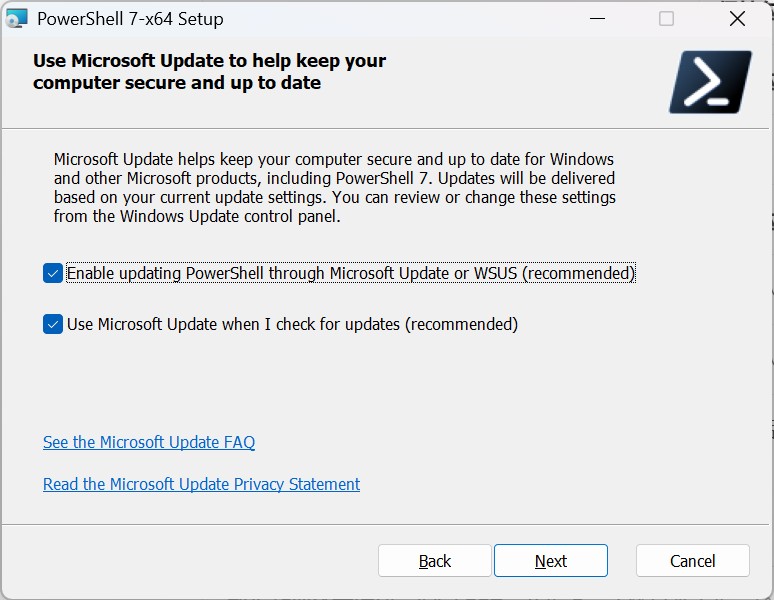Open the Microsoft Update Privacy Statement link

[201, 484]
